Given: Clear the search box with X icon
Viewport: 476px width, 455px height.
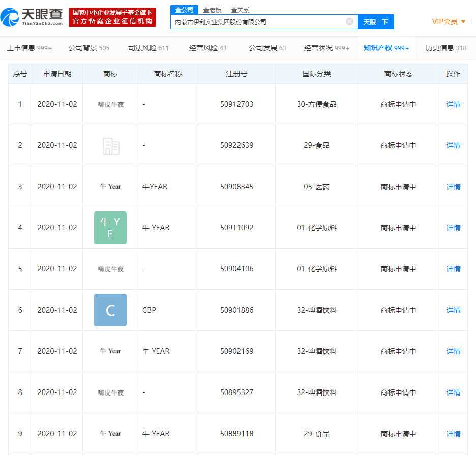Looking at the screenshot, I should point(349,22).
